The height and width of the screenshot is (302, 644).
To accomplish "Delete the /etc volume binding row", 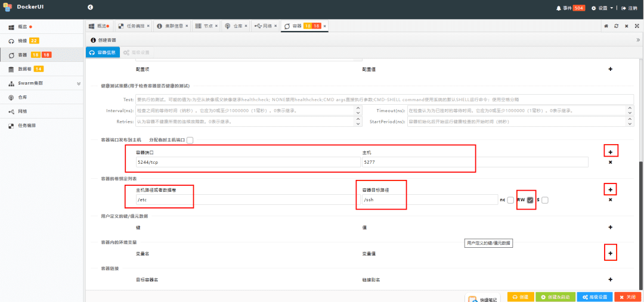I will [610, 200].
